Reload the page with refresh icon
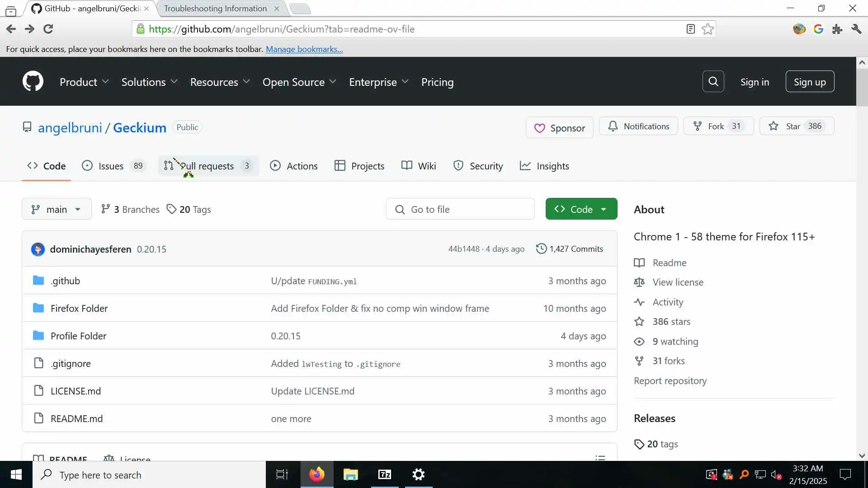This screenshot has width=868, height=488. pyautogui.click(x=48, y=29)
